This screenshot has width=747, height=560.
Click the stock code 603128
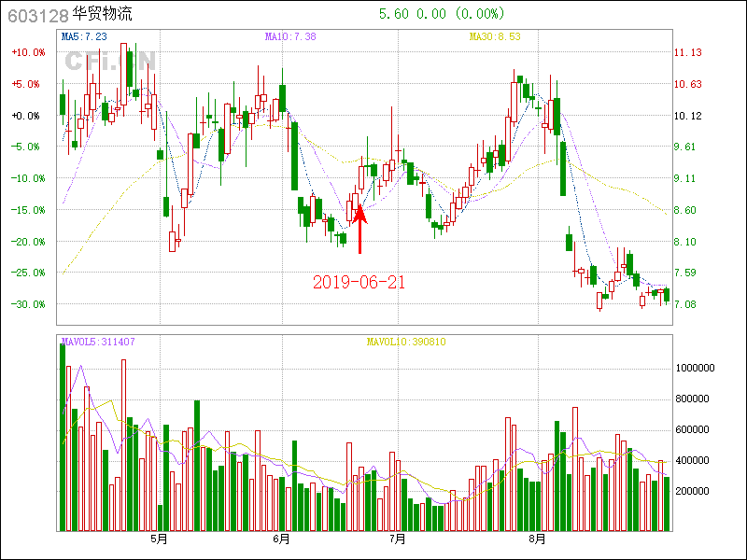(x=37, y=15)
